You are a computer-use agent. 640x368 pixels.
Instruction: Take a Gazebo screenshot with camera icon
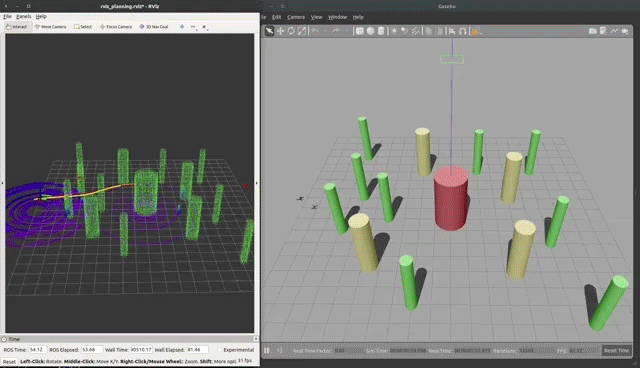pyautogui.click(x=593, y=31)
